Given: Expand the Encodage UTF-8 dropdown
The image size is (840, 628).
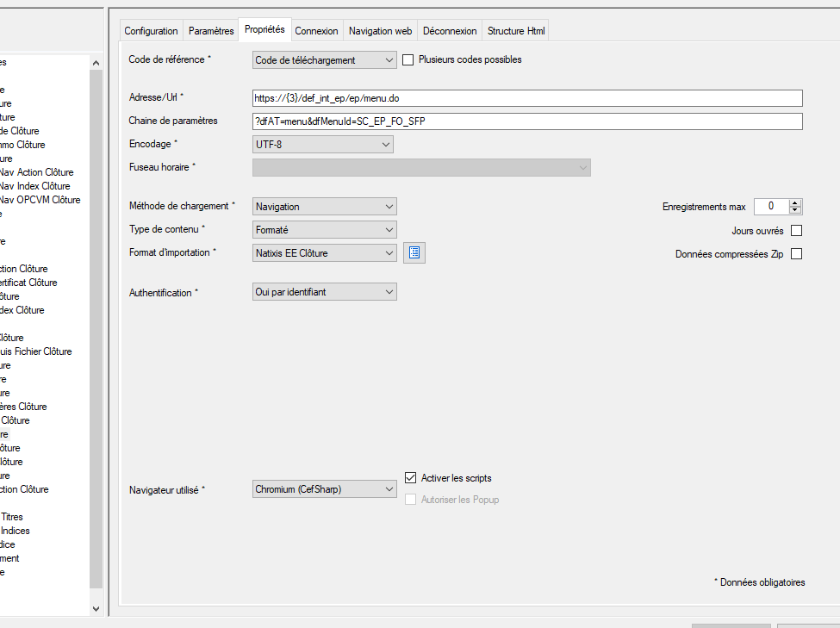Looking at the screenshot, I should (x=323, y=145).
